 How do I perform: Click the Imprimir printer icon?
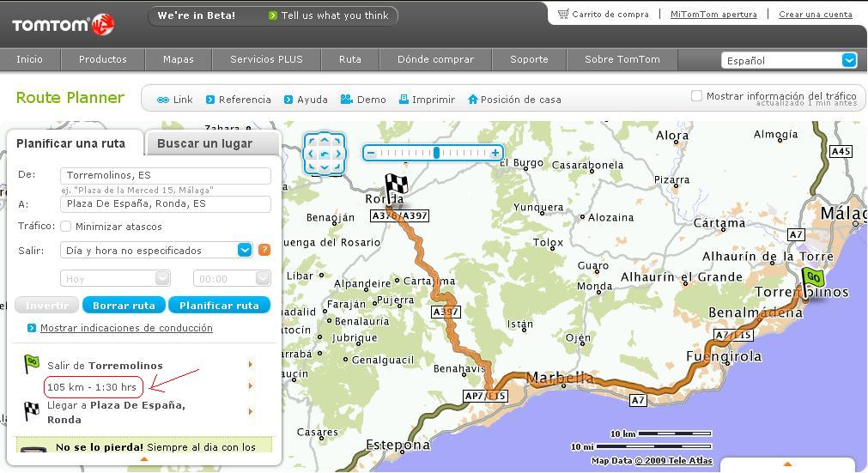pyautogui.click(x=404, y=99)
